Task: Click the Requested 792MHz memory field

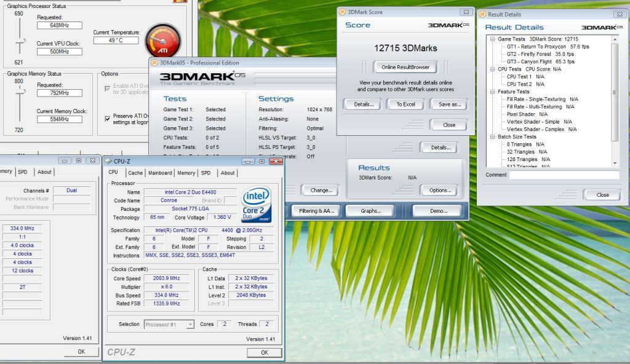Action: [60, 93]
